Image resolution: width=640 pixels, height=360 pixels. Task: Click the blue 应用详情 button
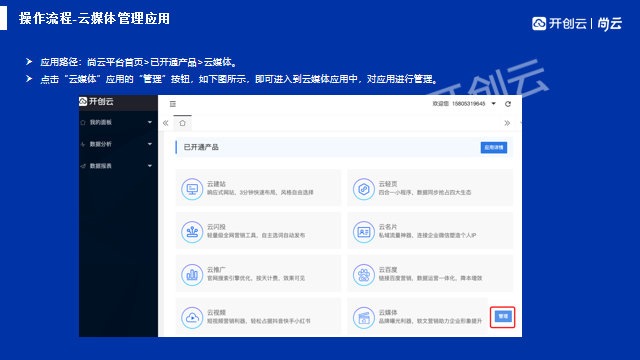point(494,147)
